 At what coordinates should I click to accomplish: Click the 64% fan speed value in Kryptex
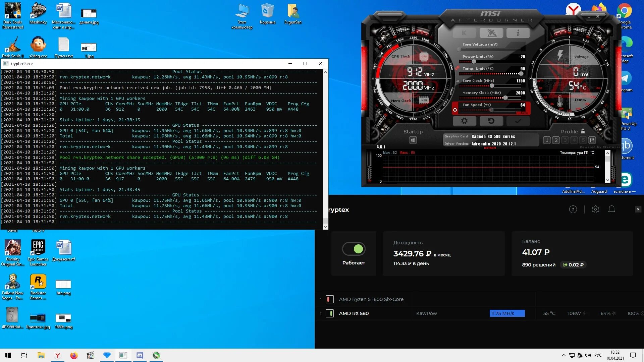click(x=605, y=313)
